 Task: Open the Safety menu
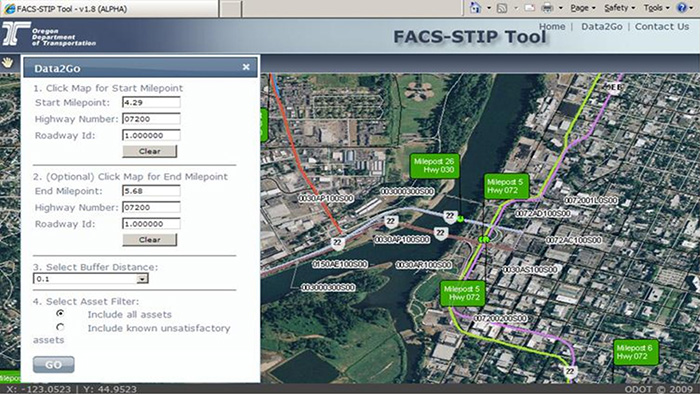(x=619, y=8)
